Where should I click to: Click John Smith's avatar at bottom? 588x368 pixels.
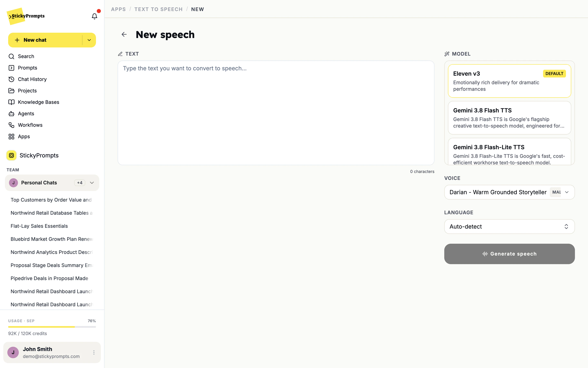pyautogui.click(x=13, y=352)
